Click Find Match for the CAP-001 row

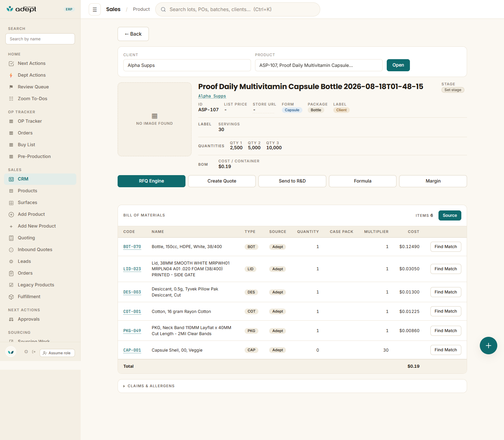[446, 350]
